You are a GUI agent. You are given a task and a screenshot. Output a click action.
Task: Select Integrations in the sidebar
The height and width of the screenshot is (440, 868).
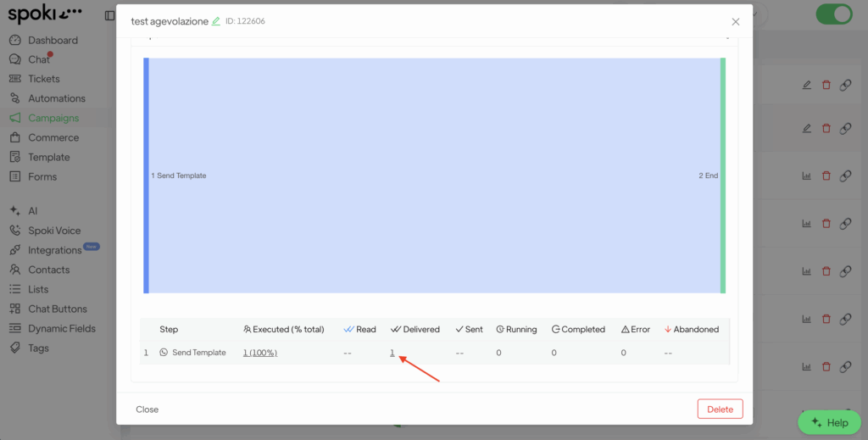[54, 250]
